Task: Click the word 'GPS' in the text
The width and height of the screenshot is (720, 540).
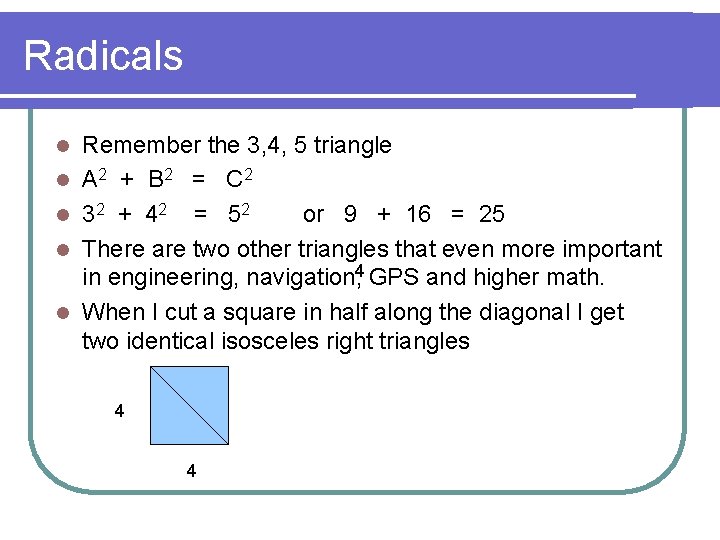Action: 394,277
